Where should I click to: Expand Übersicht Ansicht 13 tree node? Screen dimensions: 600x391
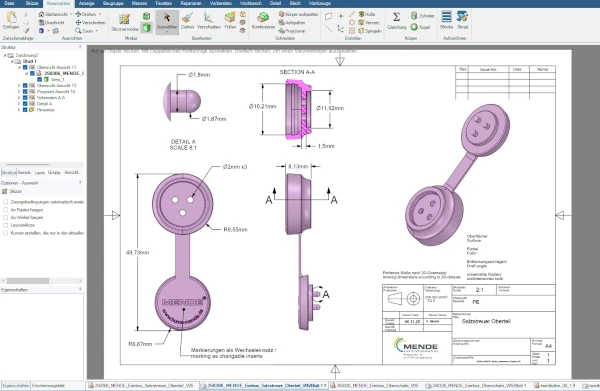coord(19,86)
